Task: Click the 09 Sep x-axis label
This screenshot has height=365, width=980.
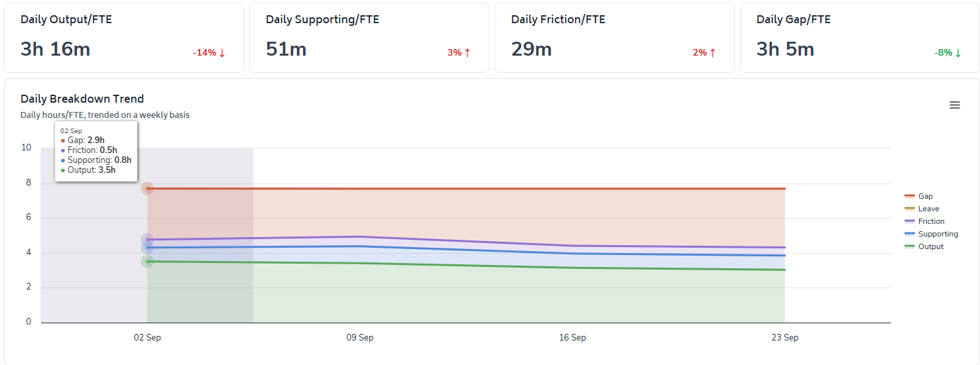Action: point(360,338)
